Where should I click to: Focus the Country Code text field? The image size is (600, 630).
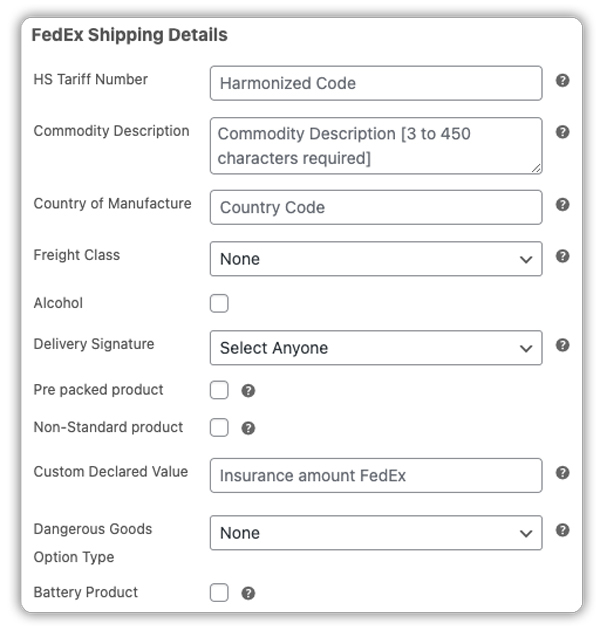[375, 207]
